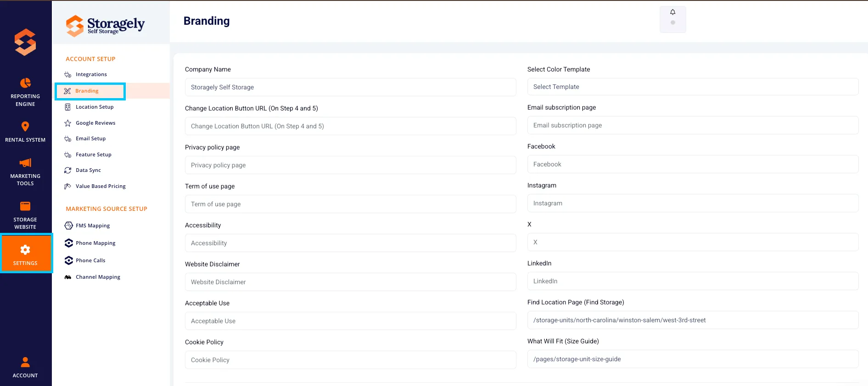This screenshot has height=386, width=868.
Task: Click the Find Location Page field
Action: (693, 320)
